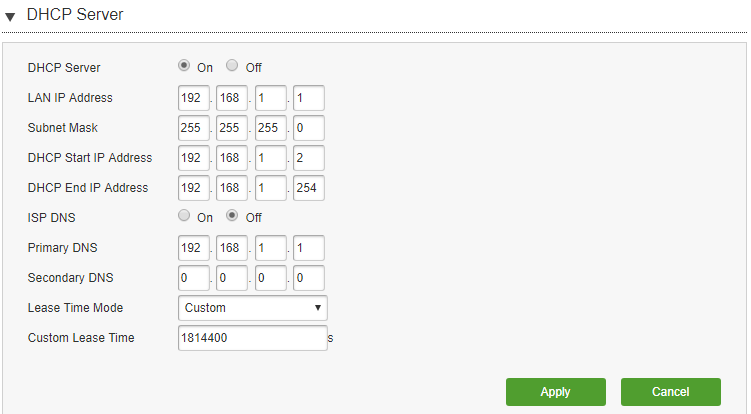
Task: Click LAN IP Address first octet field
Action: [x=194, y=98]
